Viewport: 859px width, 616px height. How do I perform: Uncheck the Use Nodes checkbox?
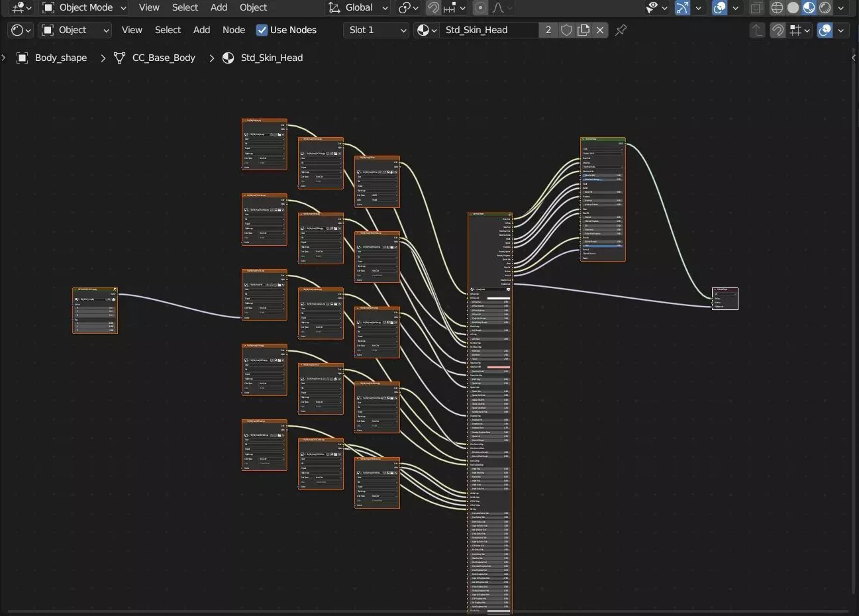pos(262,30)
